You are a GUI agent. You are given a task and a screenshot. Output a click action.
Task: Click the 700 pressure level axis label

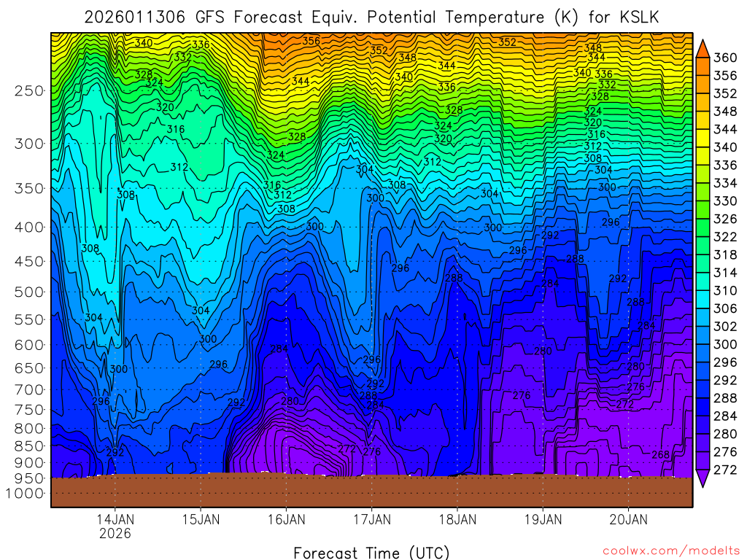(x=29, y=389)
